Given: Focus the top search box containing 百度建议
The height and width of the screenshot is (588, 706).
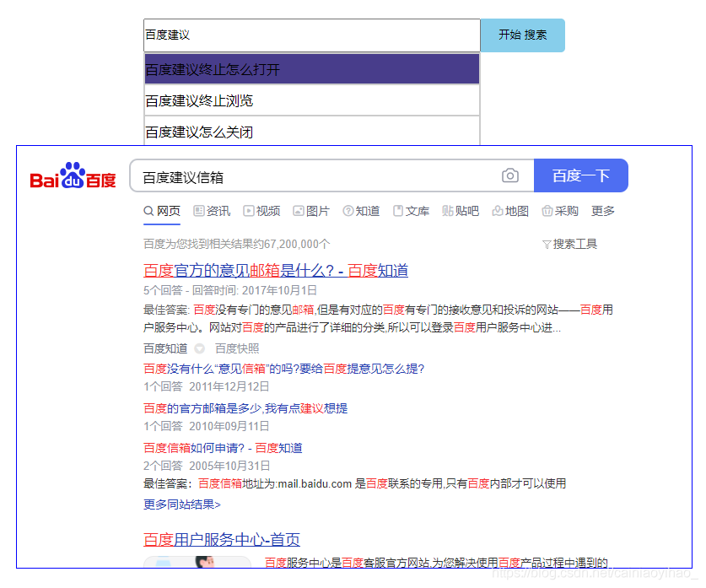Looking at the screenshot, I should 311,35.
